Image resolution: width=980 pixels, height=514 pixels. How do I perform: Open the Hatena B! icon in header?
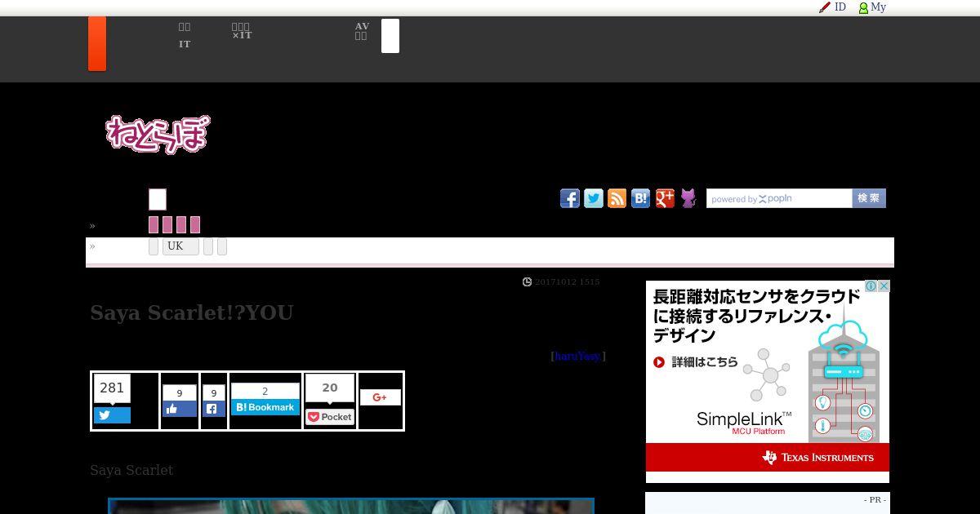pyautogui.click(x=641, y=198)
